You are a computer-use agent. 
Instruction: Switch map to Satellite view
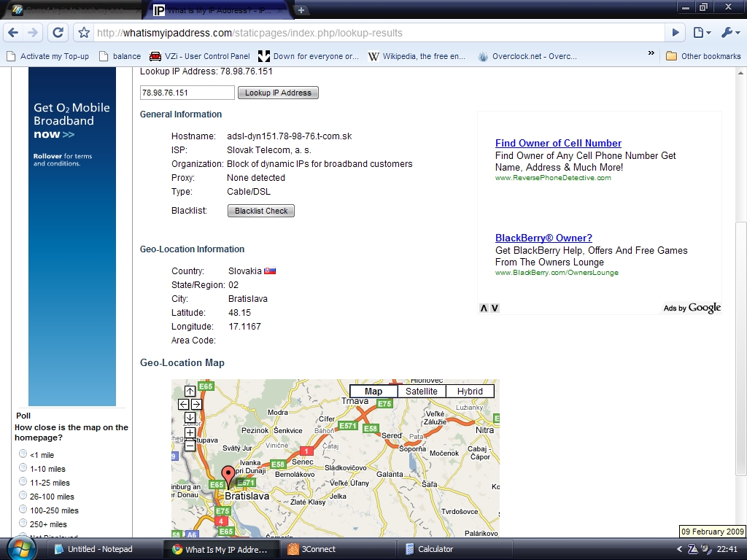tap(422, 392)
